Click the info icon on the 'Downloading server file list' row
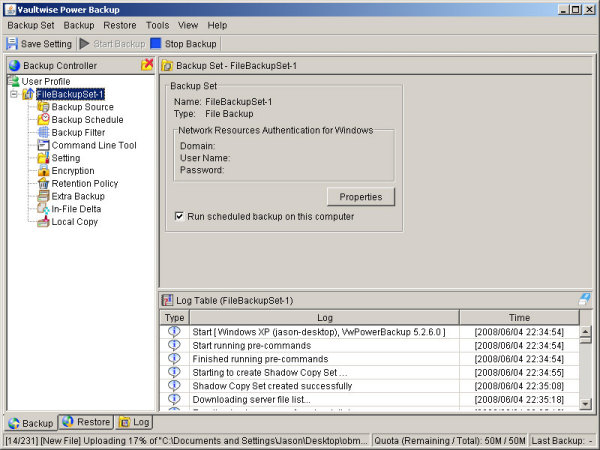 pos(174,399)
